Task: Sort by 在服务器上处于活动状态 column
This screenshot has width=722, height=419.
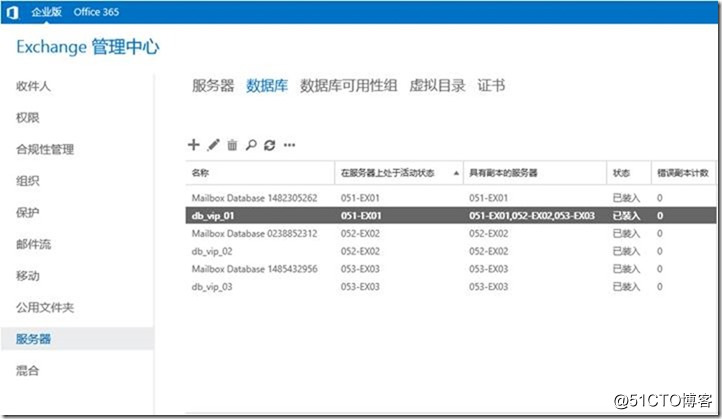Action: pos(399,173)
